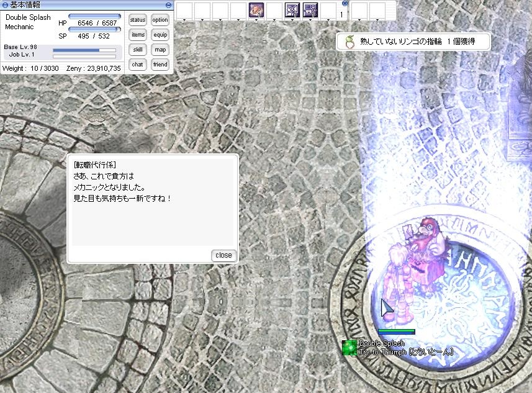
Task: Click the unripe apple ring item icon
Action: [x=349, y=42]
